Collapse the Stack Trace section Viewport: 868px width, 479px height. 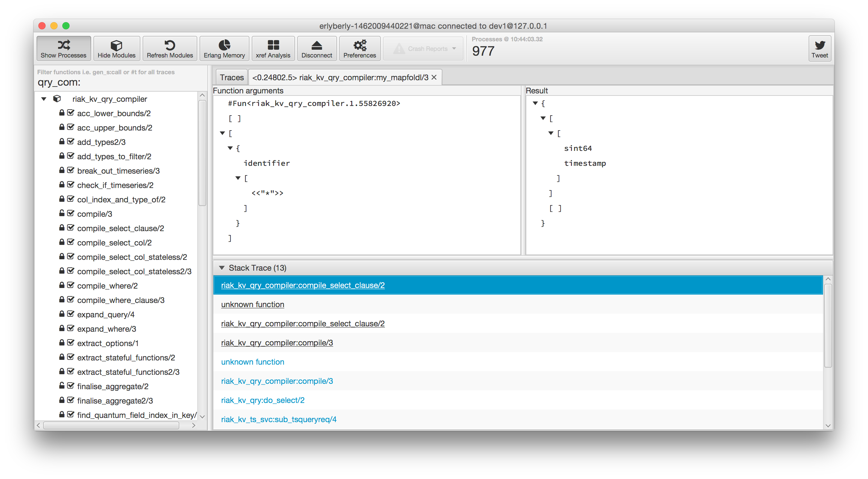click(x=222, y=268)
